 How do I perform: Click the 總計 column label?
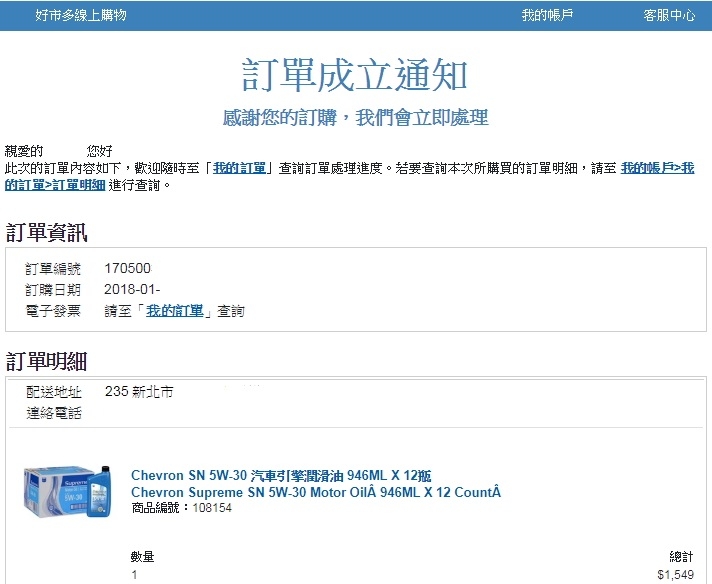click(682, 556)
